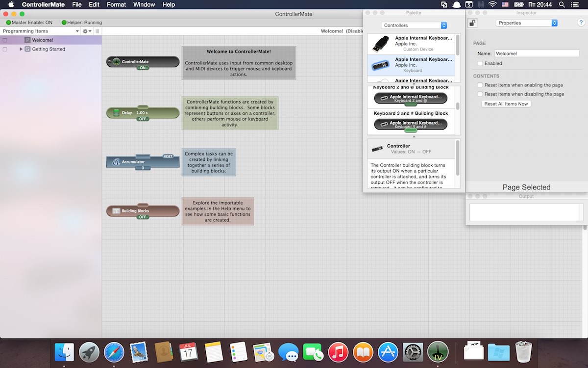Click the page icon next to Welcome!

(27, 40)
